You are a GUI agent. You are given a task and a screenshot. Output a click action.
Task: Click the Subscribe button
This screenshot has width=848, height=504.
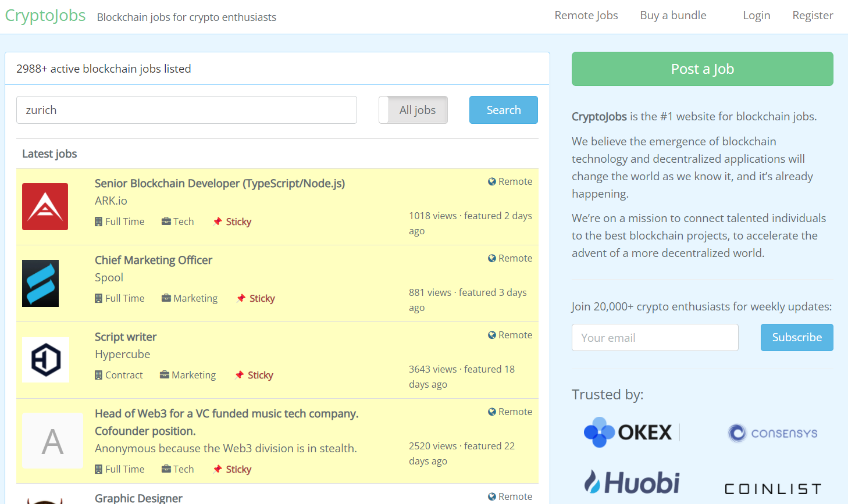click(x=797, y=337)
